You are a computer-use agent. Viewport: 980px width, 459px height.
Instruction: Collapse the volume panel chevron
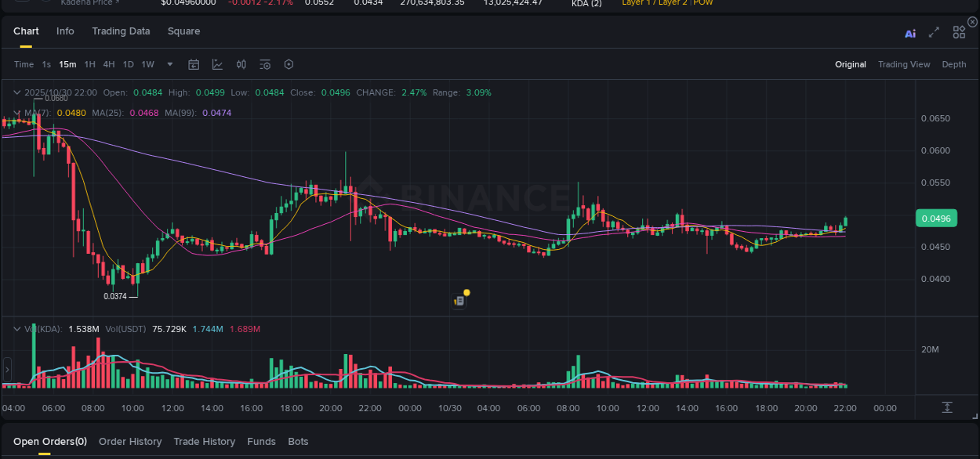click(16, 329)
